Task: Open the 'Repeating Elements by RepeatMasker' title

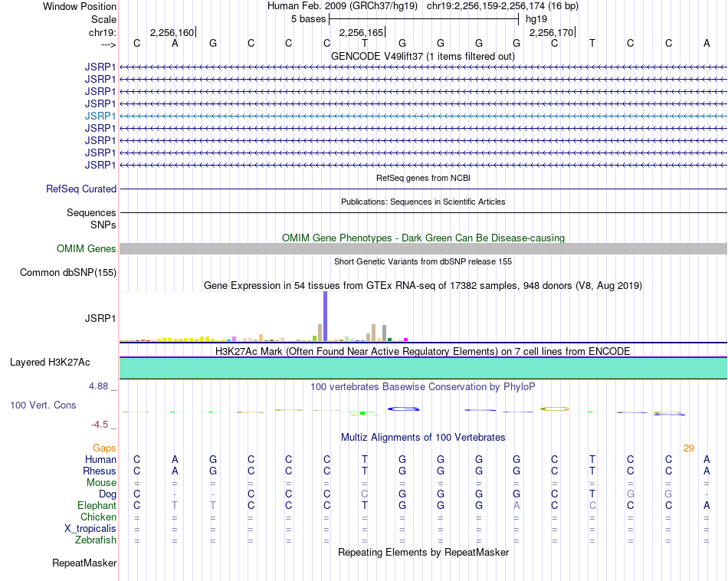Action: [x=423, y=552]
